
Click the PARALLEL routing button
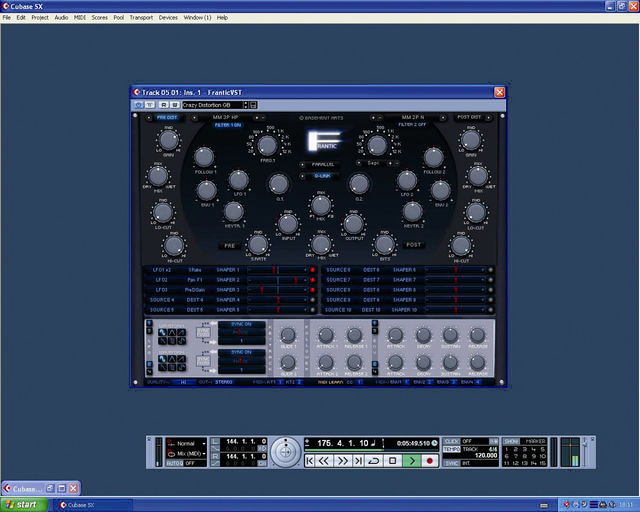click(322, 165)
